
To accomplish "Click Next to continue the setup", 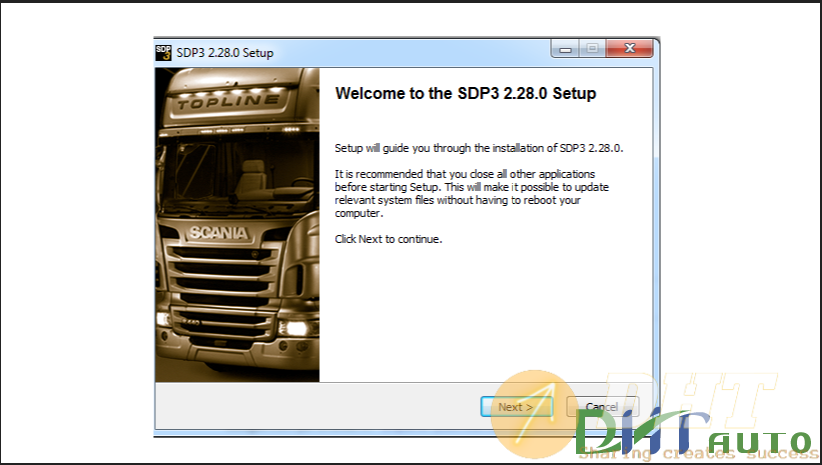I will pos(516,406).
